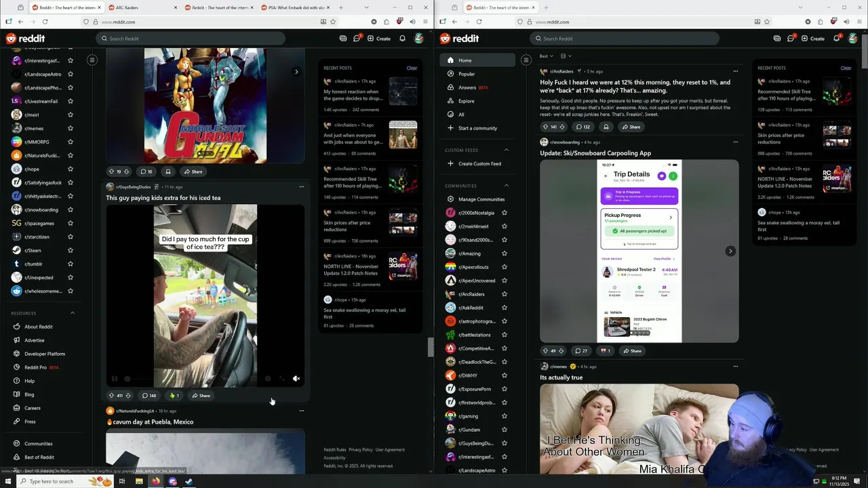
Task: Go to next carpooling app image
Action: pos(730,251)
